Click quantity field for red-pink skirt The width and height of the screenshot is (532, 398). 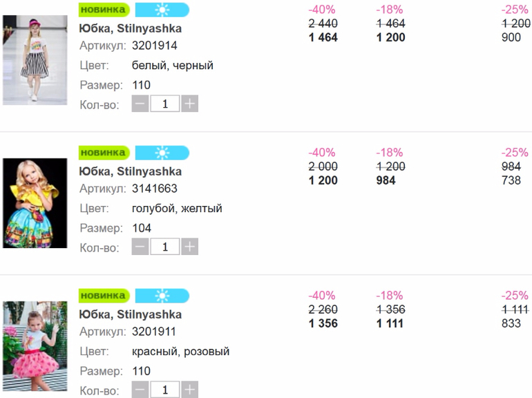(165, 390)
